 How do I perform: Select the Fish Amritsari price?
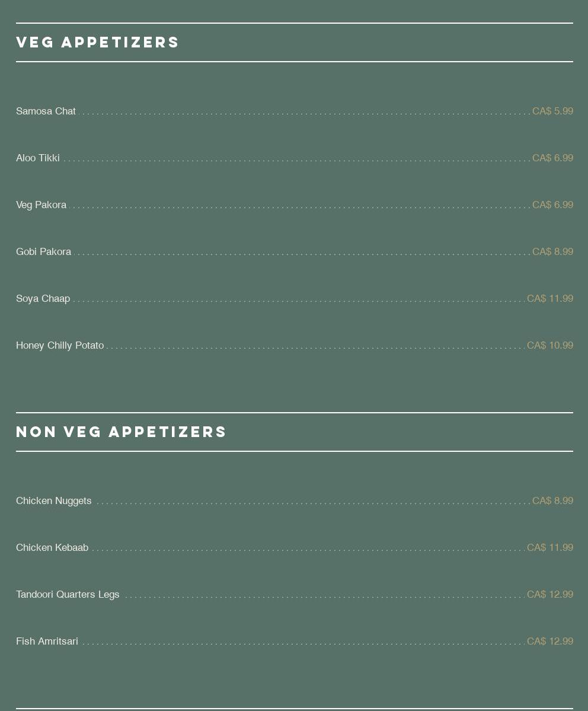click(550, 642)
